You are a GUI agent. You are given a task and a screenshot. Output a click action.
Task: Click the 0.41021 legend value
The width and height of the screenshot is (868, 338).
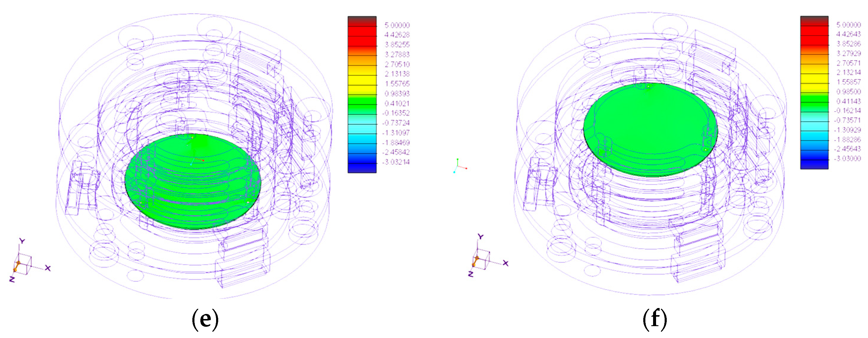(x=397, y=104)
